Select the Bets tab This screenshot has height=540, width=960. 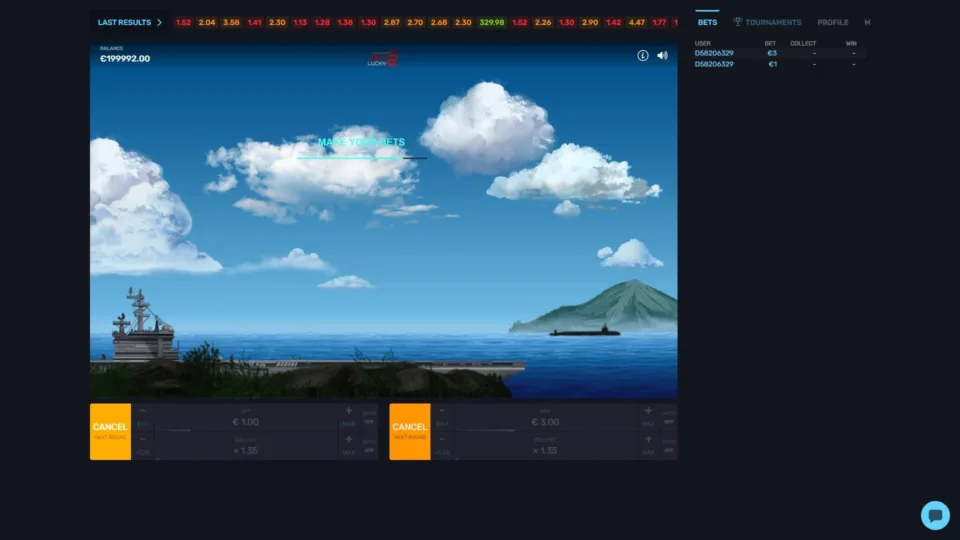coord(707,22)
